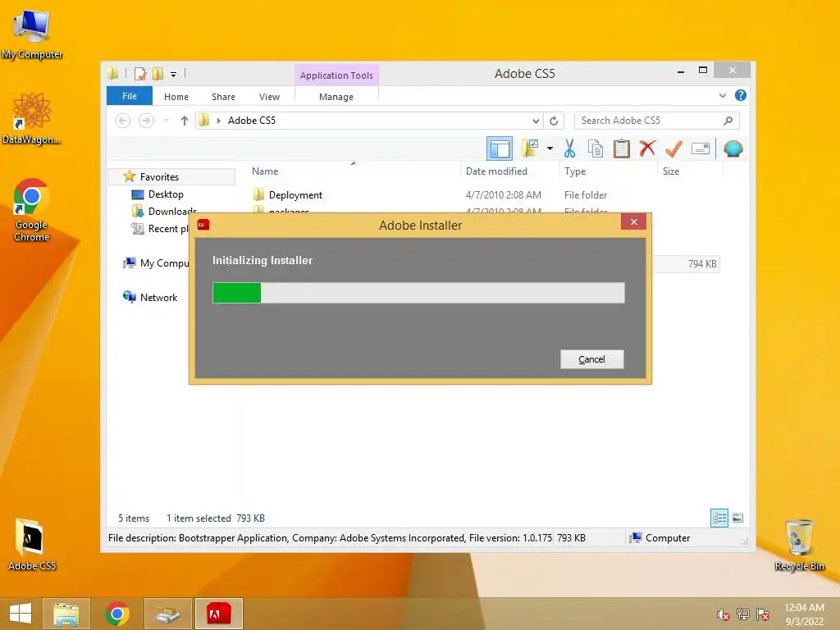Switch to details view icon
Screen dimensions: 840x630
pyautogui.click(x=719, y=518)
